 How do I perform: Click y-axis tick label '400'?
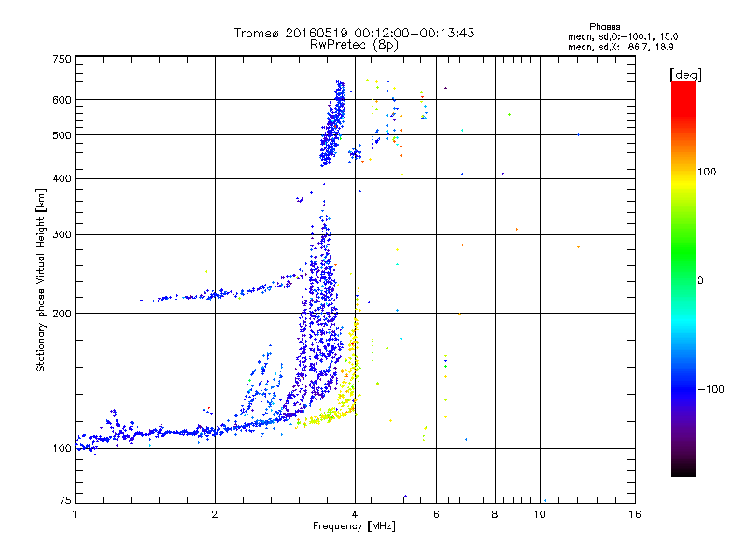click(x=62, y=178)
